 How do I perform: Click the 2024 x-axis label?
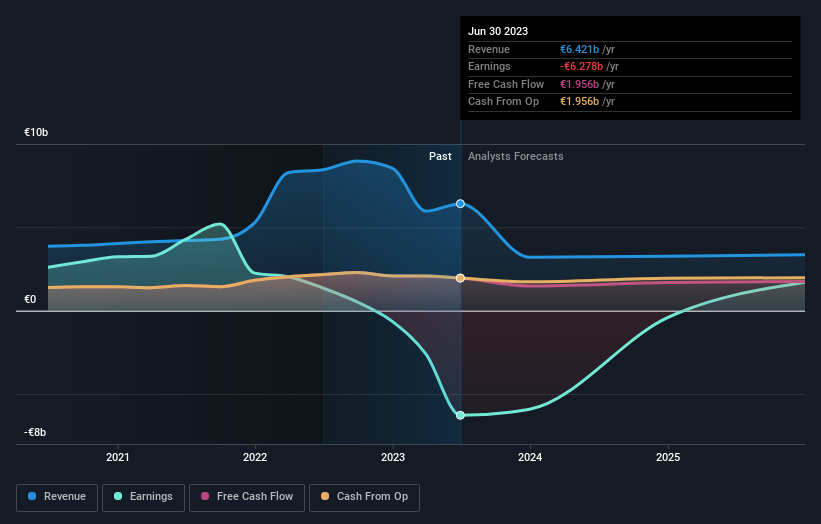pos(530,457)
